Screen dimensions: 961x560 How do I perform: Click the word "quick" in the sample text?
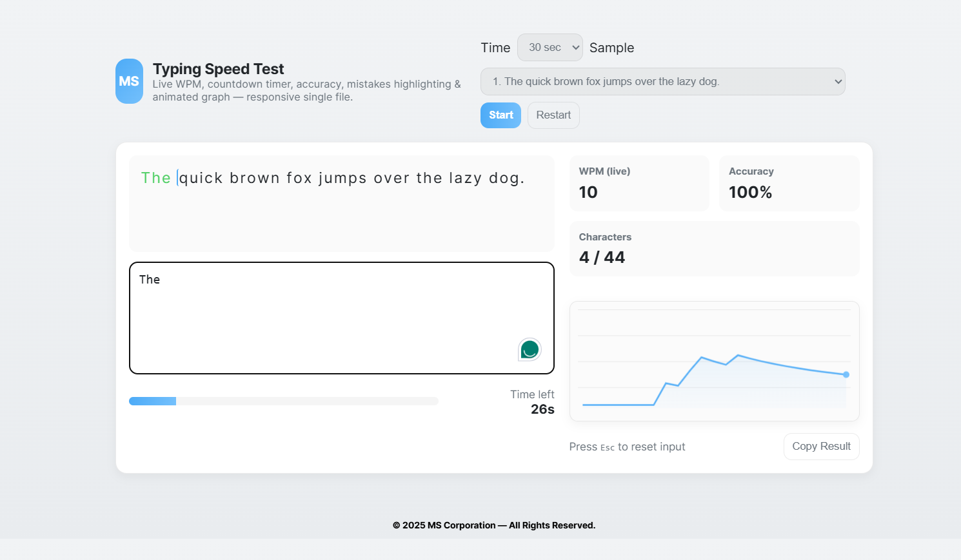(x=201, y=179)
